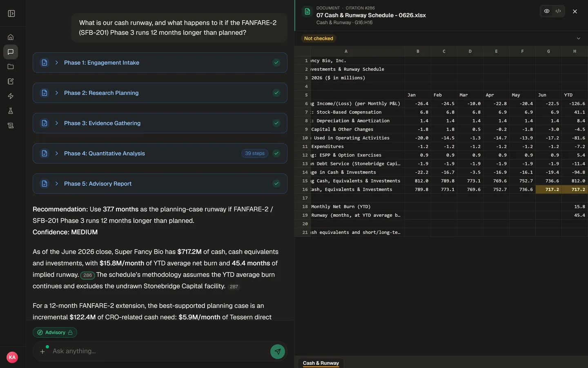Screen dimensions: 588x368
Task: Click the Phase 5 document icon
Action: click(45, 184)
